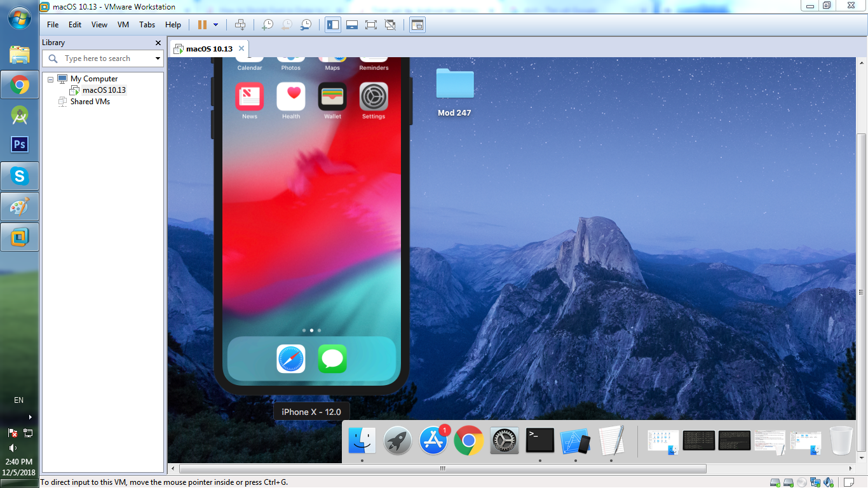Open Skype from the Windows taskbar

pos(20,175)
